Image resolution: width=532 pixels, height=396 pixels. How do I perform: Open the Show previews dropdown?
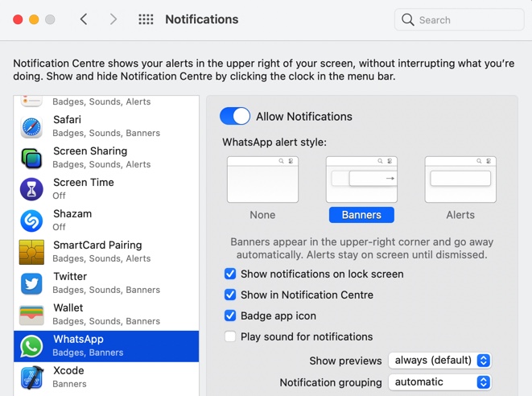(440, 360)
